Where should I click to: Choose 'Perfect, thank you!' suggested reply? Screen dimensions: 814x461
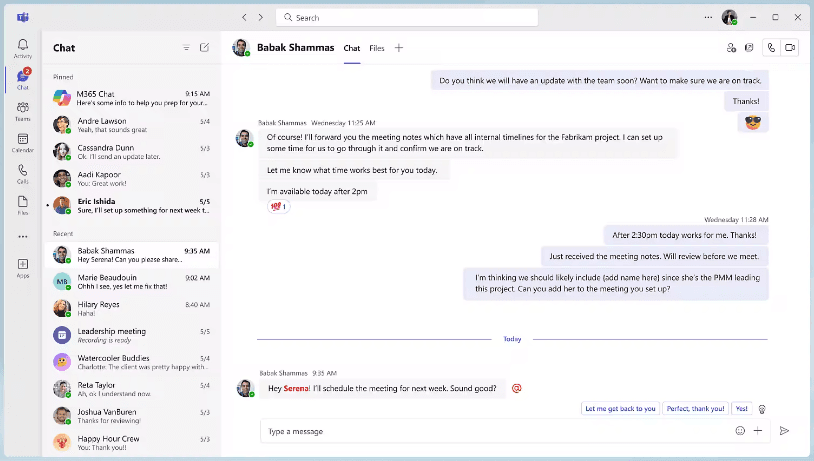point(696,408)
